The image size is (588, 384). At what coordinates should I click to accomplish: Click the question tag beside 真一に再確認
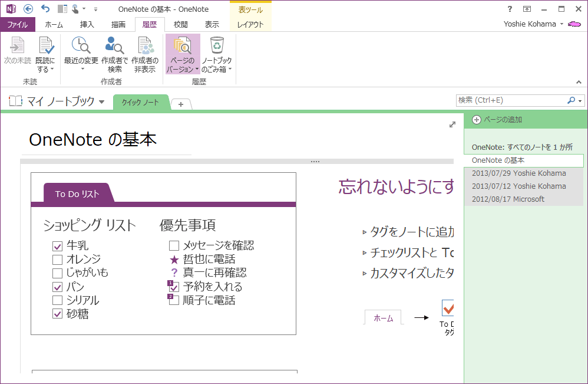[174, 273]
